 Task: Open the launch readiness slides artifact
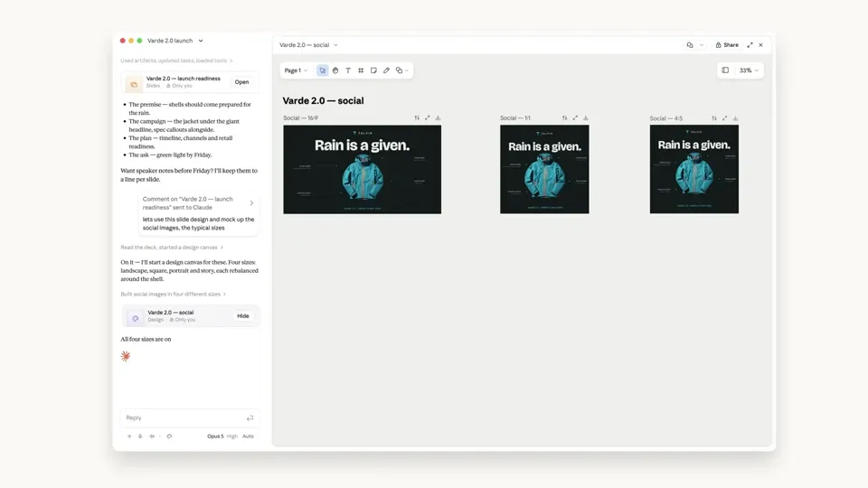pyautogui.click(x=242, y=82)
